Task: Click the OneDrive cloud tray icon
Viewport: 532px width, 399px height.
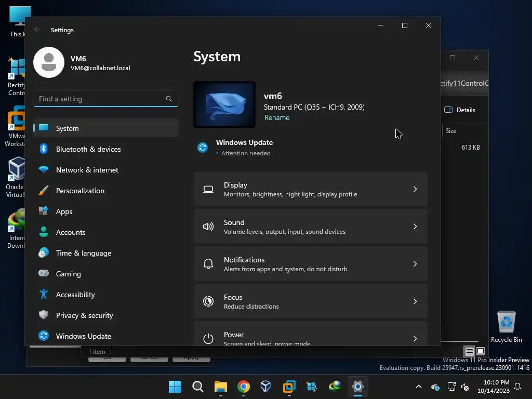Action: pos(435,387)
